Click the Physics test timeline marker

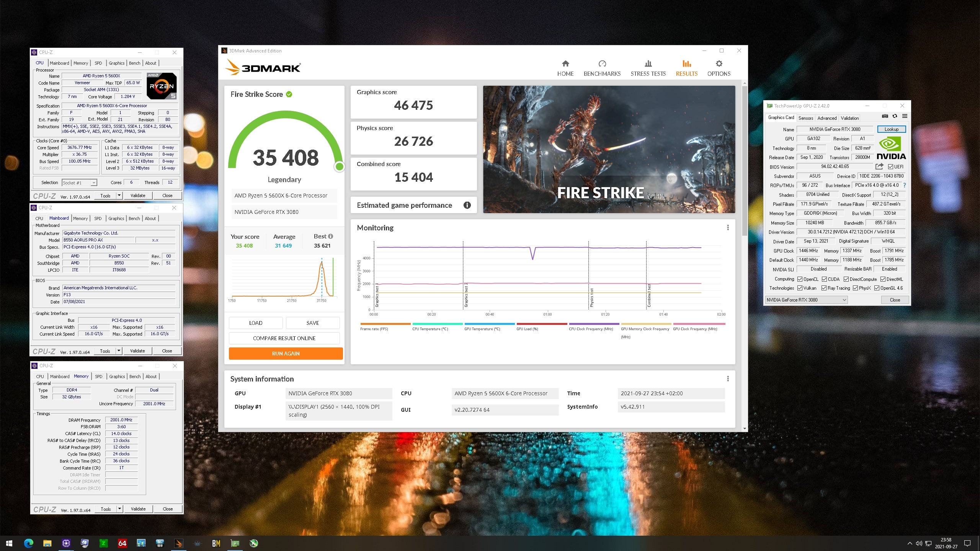tap(591, 297)
